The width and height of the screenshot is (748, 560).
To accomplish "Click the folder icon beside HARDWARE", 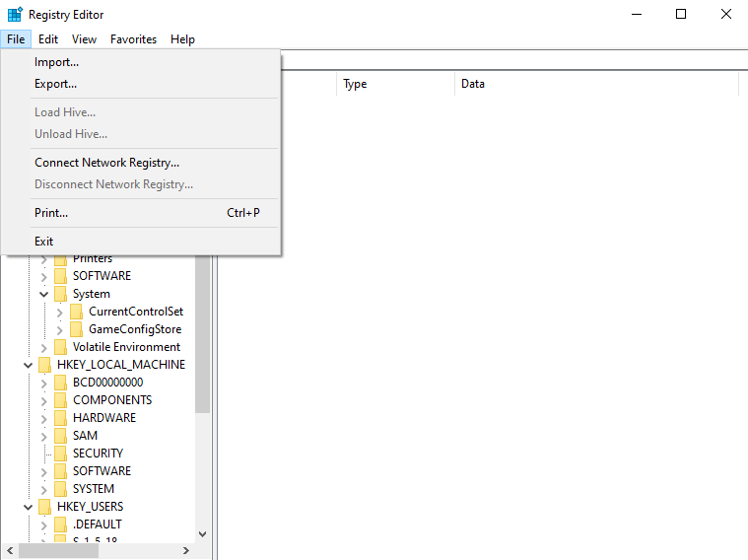I will point(60,418).
